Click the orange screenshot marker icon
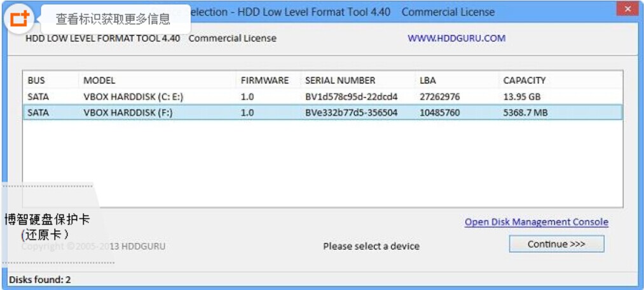 (20, 19)
